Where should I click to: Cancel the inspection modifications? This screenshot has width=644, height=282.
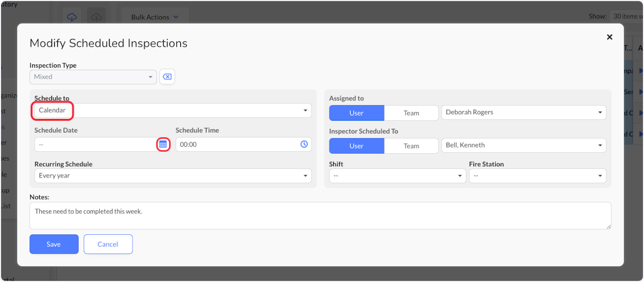[108, 244]
